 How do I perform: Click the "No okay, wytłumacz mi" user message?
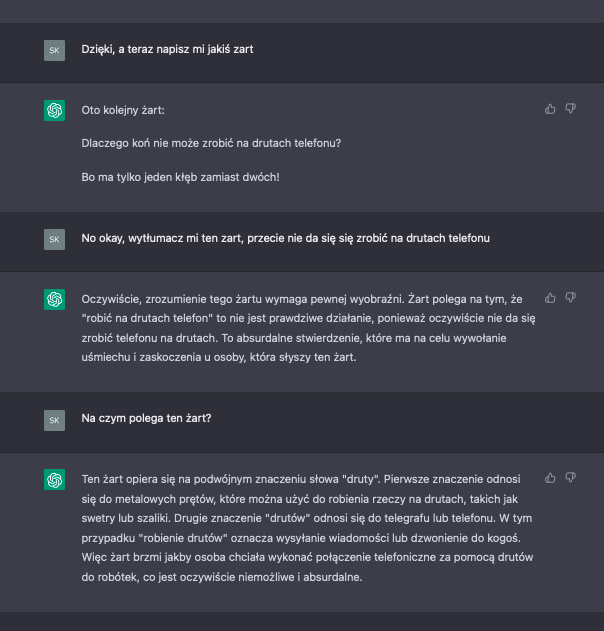[x=285, y=238]
